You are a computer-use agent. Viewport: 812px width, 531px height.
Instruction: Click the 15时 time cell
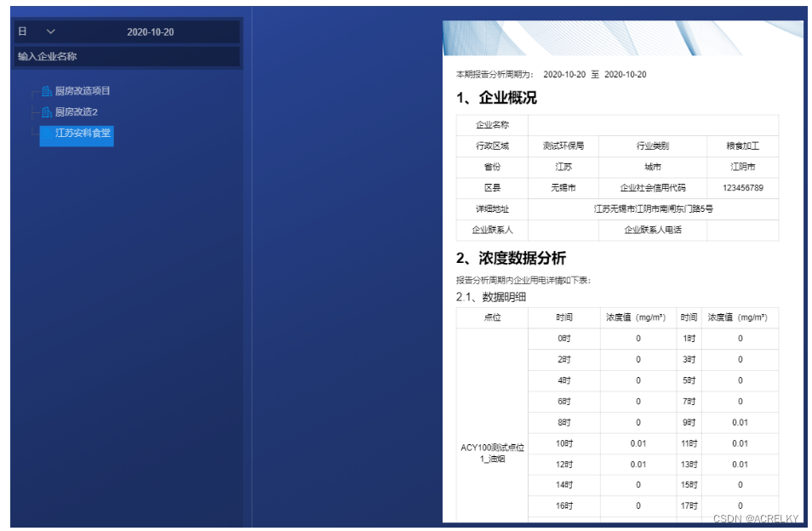tap(689, 485)
